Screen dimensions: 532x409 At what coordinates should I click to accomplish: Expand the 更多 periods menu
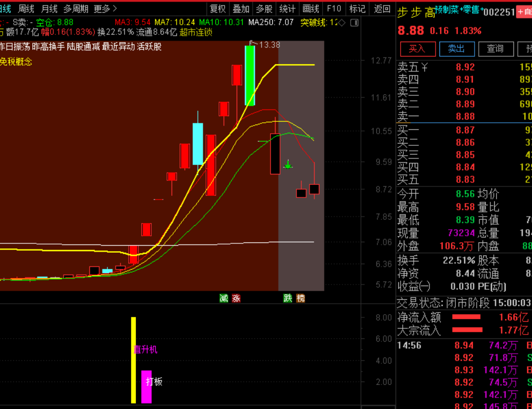coord(105,9)
